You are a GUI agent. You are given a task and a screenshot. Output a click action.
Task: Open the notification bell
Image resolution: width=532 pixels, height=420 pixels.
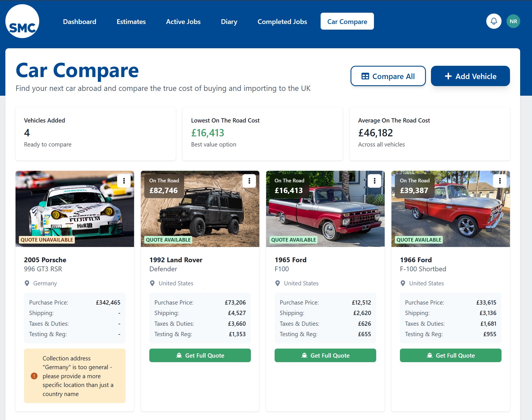(494, 21)
